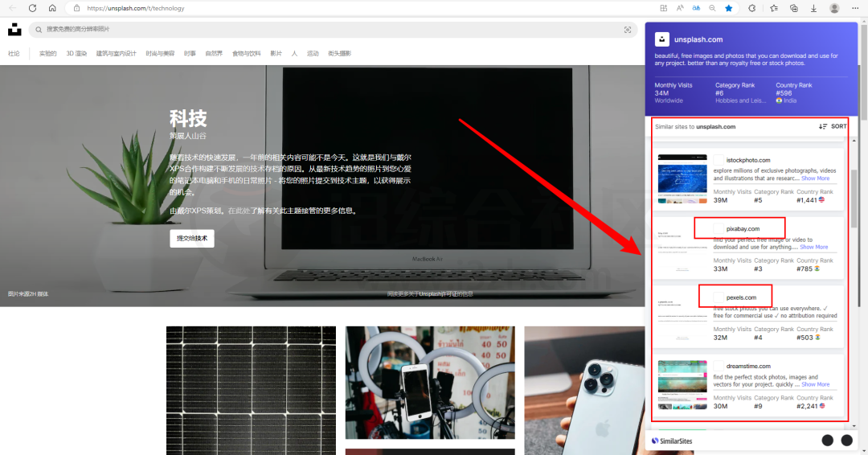The image size is (868, 455).
Task: Select the 时尚与美容 category tab
Action: [160, 54]
